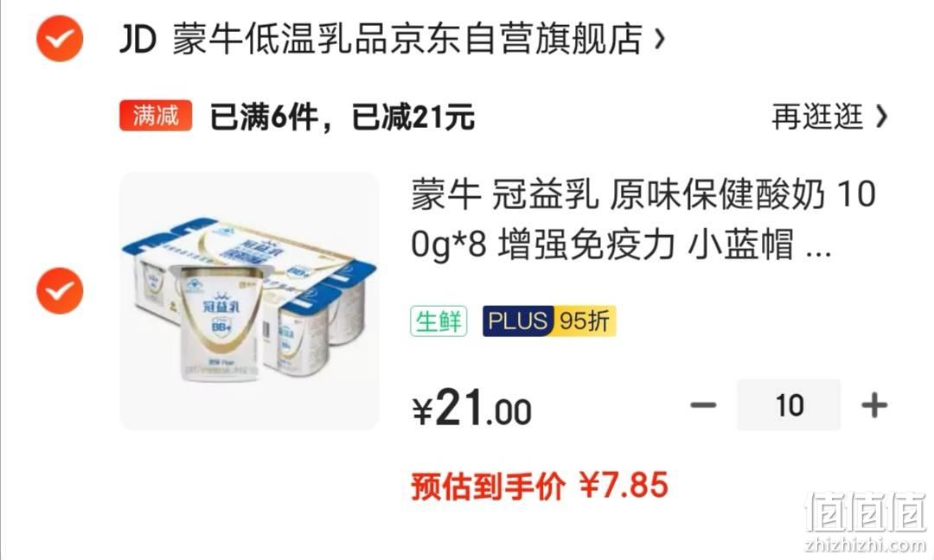This screenshot has width=934, height=560.
Task: Deselect the 冠益乳 product checkbox
Action: click(x=60, y=291)
